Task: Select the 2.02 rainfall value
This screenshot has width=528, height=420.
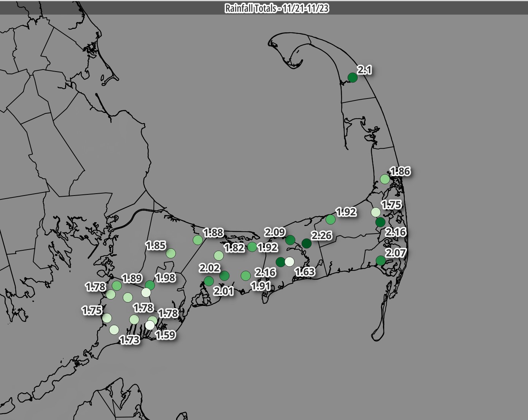Action: click(x=209, y=268)
